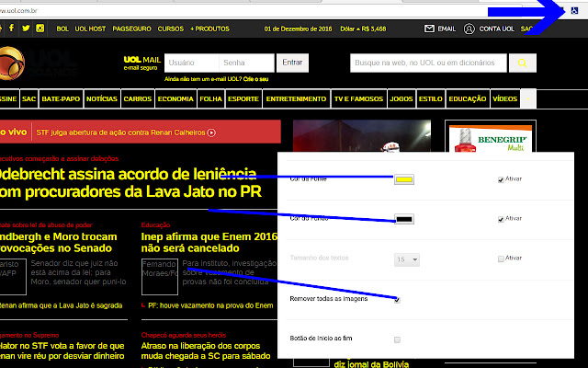Open the ESPORTE navigation tab
The image size is (588, 368).
coord(243,99)
